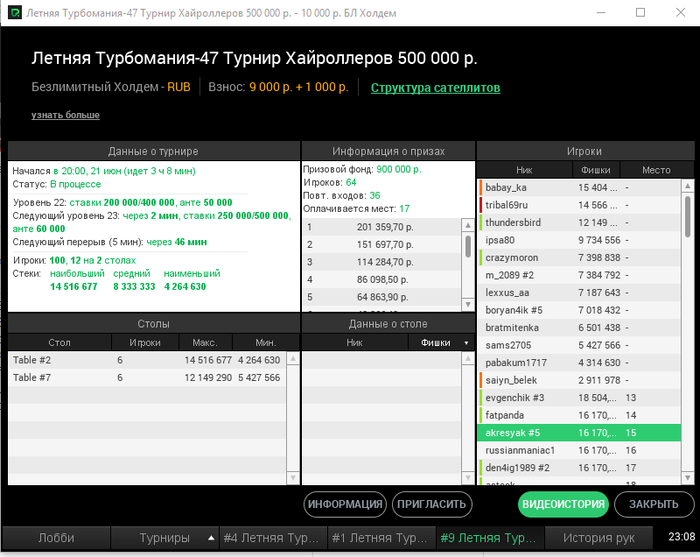Select player thundersbird
The width and height of the screenshot is (700, 557).
(579, 222)
